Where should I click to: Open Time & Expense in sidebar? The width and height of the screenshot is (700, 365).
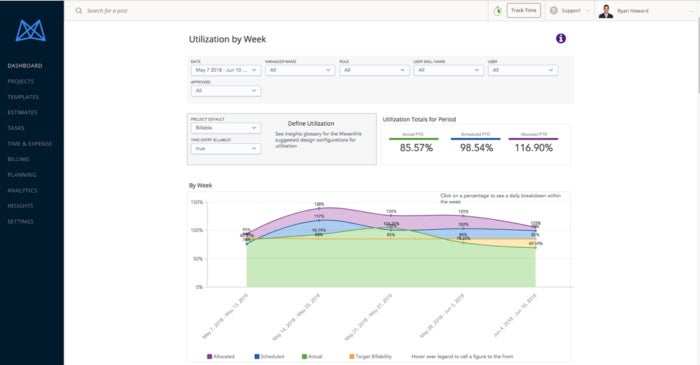coord(29,144)
